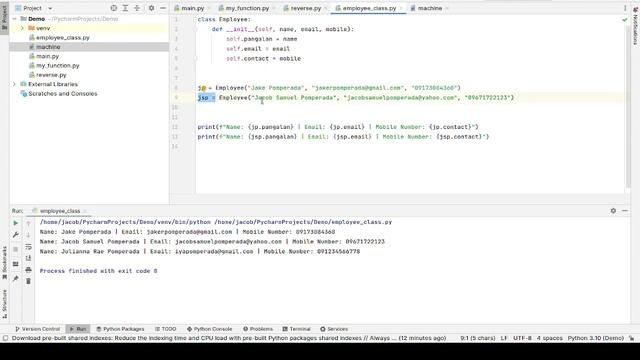
Task: Close the employee_class Run tab
Action: point(85,211)
